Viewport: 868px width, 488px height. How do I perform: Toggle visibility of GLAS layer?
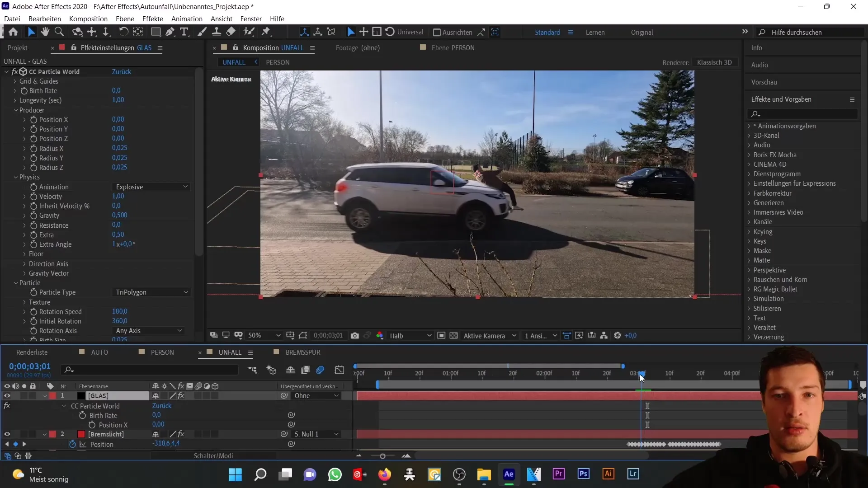pos(7,396)
